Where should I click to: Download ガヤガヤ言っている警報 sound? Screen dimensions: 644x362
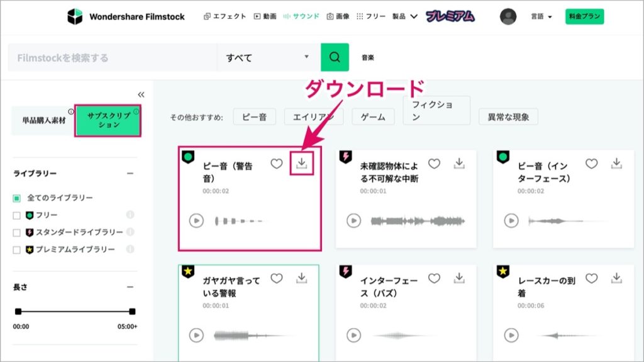(x=301, y=278)
